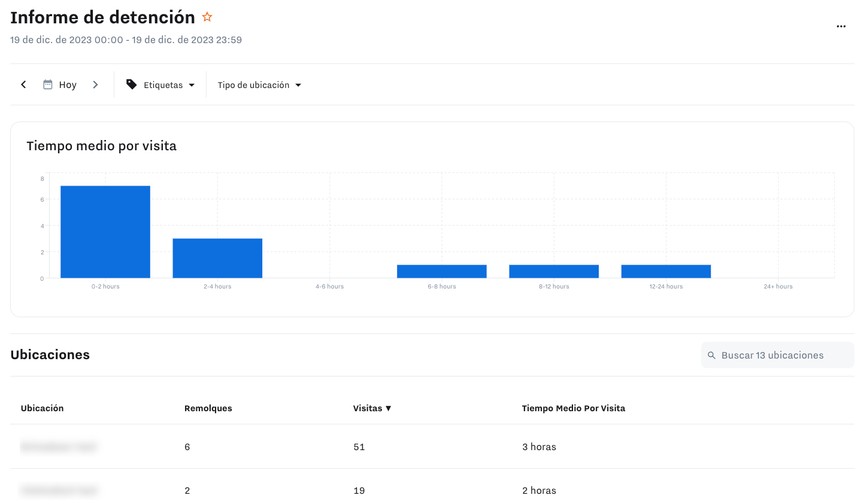861x504 pixels.
Task: Click the '6' remolques cell
Action: (187, 447)
